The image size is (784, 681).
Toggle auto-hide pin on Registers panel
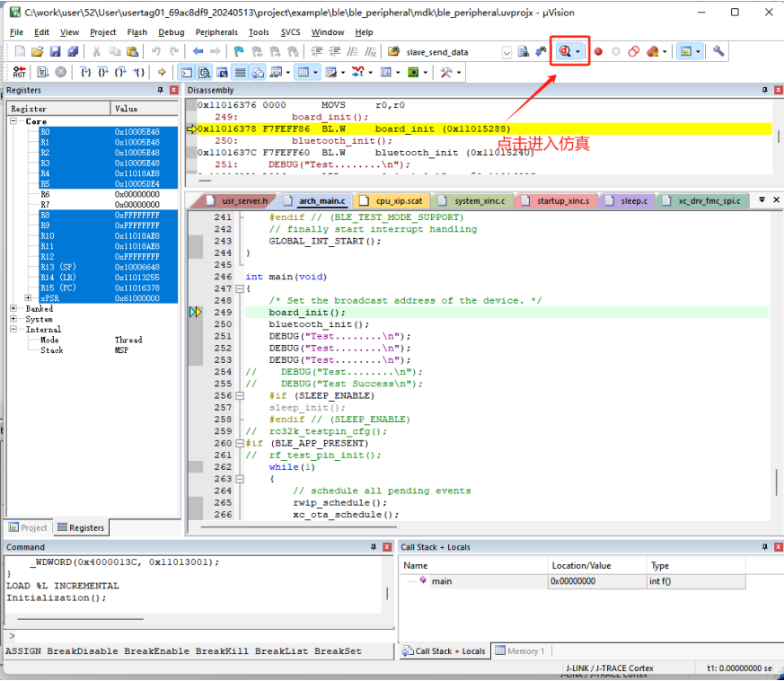[x=160, y=90]
